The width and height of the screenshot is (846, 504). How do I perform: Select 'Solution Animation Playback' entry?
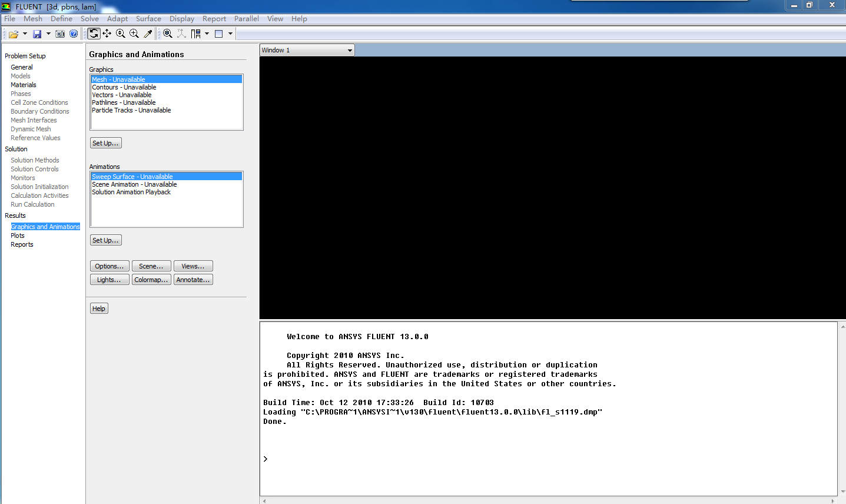pyautogui.click(x=167, y=192)
